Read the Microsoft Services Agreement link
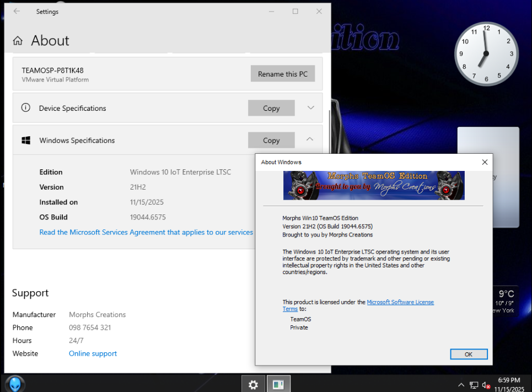Viewport: 532px width, 392px height. tap(146, 232)
